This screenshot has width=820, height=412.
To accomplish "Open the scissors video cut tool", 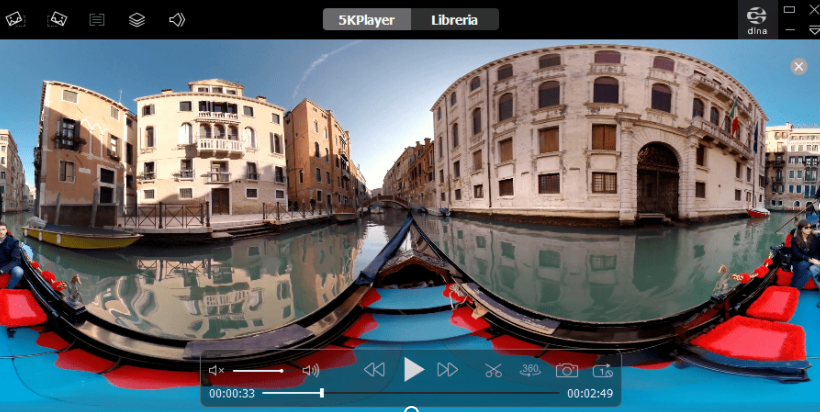I will 493,371.
